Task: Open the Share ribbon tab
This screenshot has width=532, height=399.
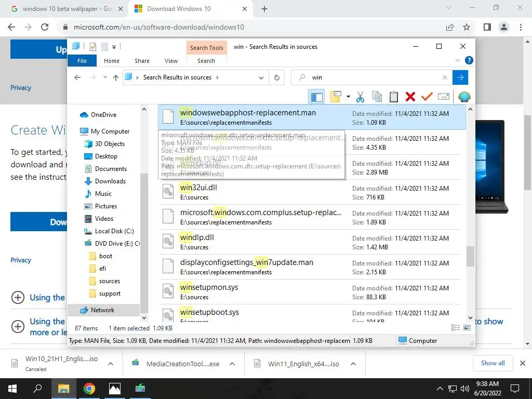Action: tap(142, 61)
